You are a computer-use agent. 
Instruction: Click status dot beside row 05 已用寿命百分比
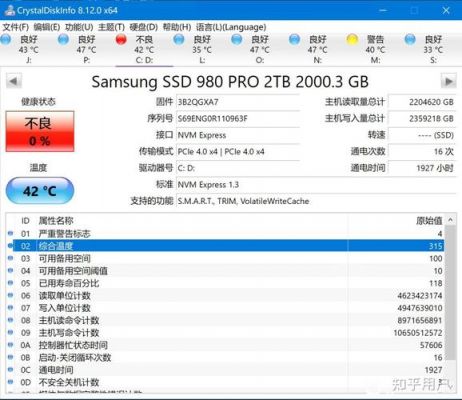click(x=10, y=283)
